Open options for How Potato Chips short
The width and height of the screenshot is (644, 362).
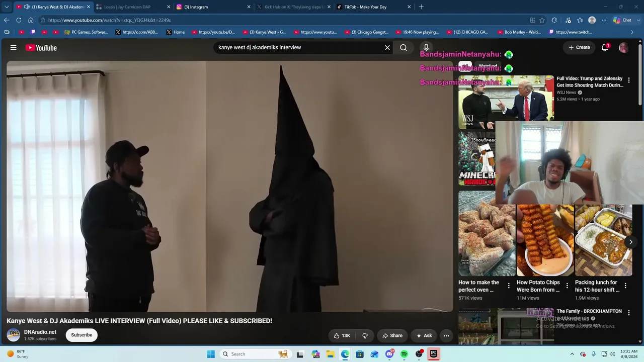[567, 286]
